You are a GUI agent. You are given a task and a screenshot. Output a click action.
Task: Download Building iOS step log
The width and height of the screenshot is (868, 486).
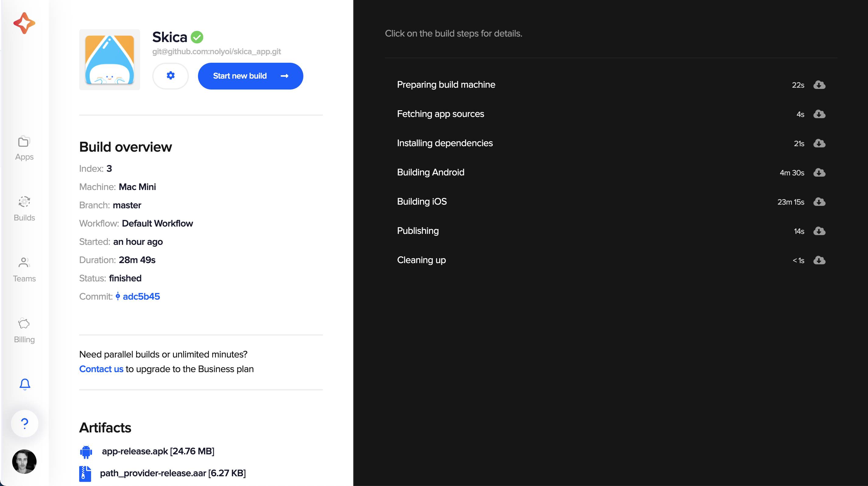[819, 202]
